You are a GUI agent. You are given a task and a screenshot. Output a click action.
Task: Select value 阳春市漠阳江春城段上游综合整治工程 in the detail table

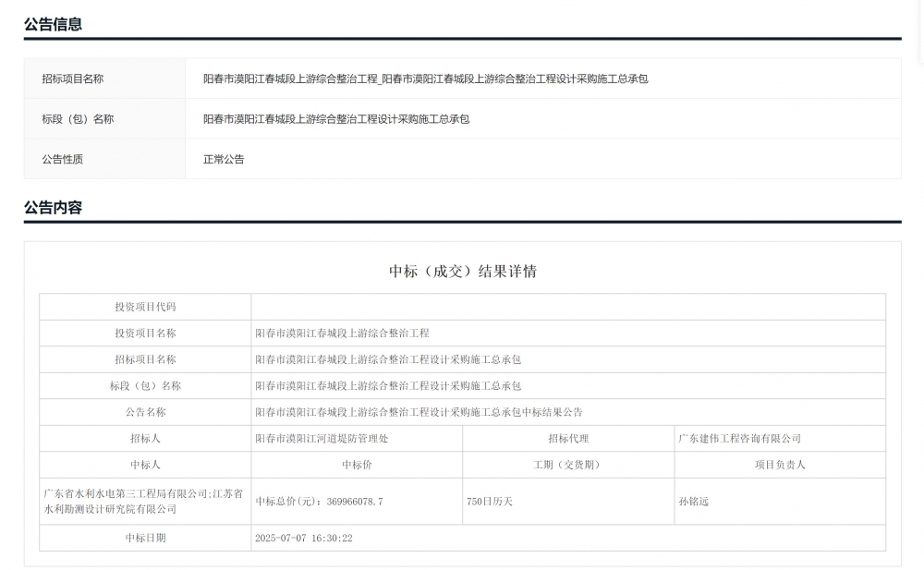(x=342, y=334)
